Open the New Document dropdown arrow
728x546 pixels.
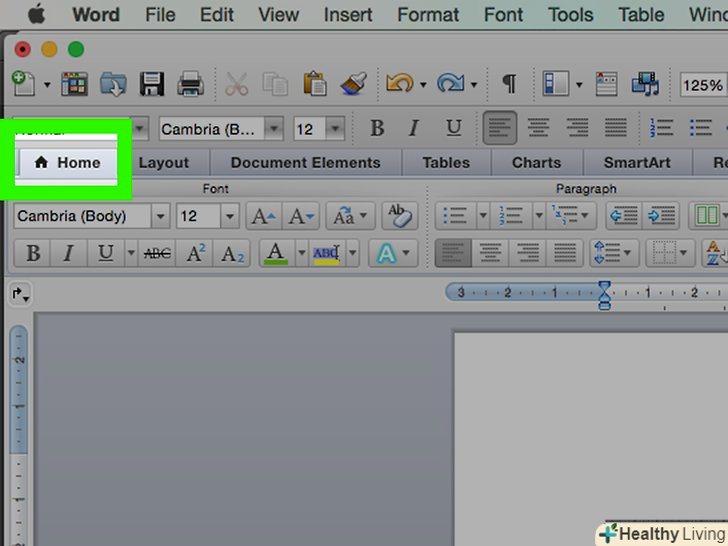[47, 85]
